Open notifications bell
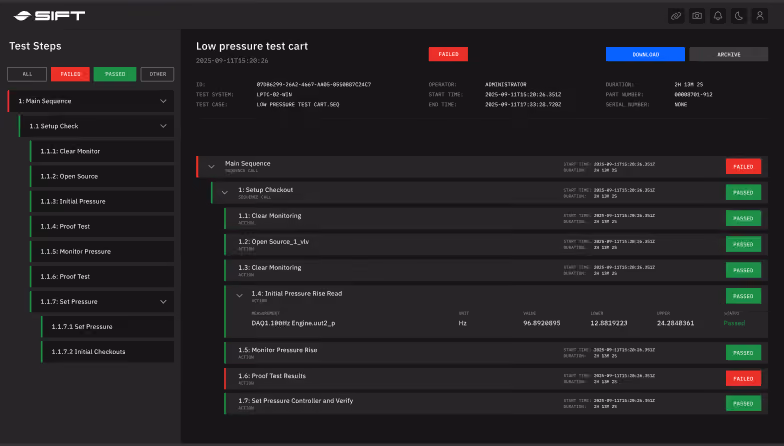 click(x=718, y=16)
